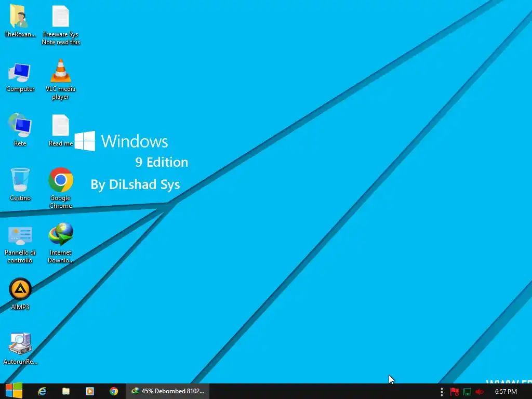Launch Chrome from the taskbar
532x399 pixels.
click(114, 391)
